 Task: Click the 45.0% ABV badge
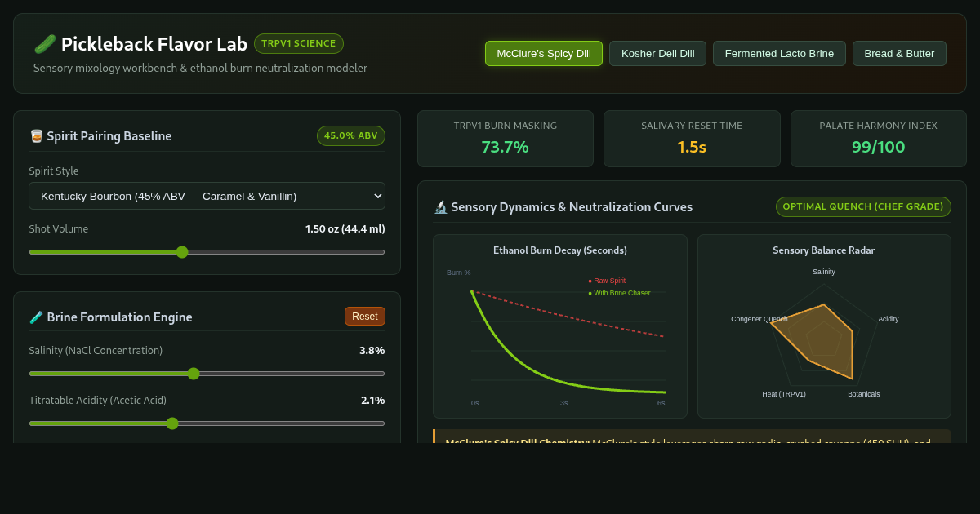(351, 135)
